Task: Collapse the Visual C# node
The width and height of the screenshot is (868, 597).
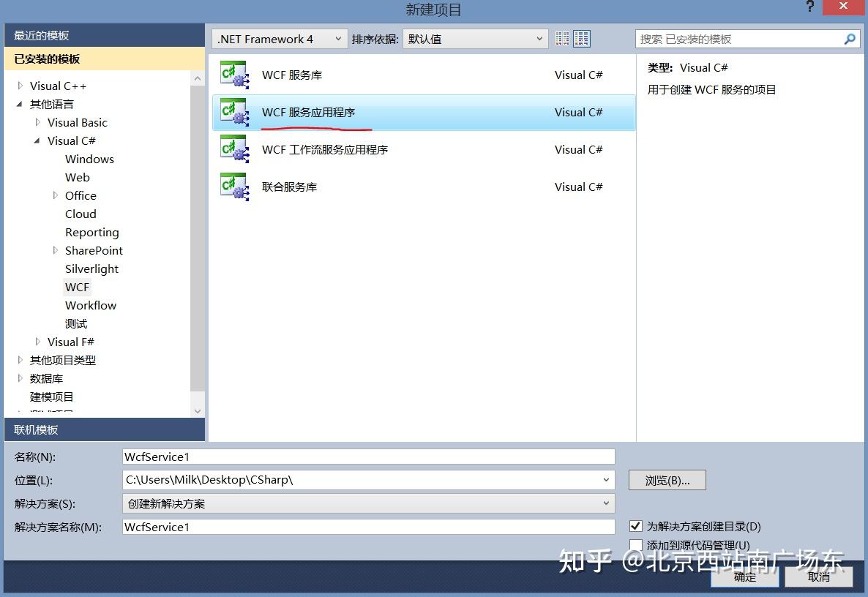Action: coord(37,140)
